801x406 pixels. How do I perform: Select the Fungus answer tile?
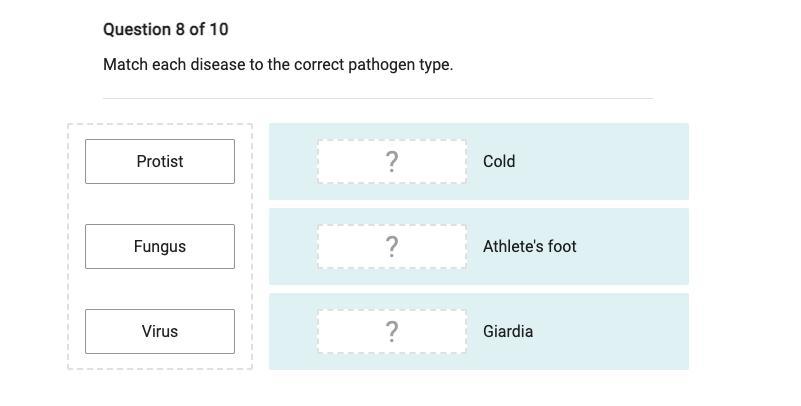[160, 246]
